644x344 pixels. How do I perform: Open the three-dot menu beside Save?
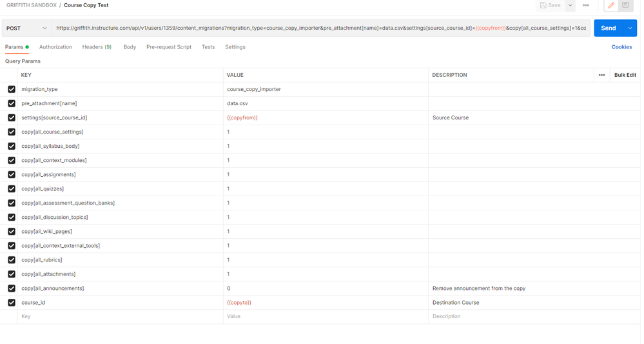[585, 6]
